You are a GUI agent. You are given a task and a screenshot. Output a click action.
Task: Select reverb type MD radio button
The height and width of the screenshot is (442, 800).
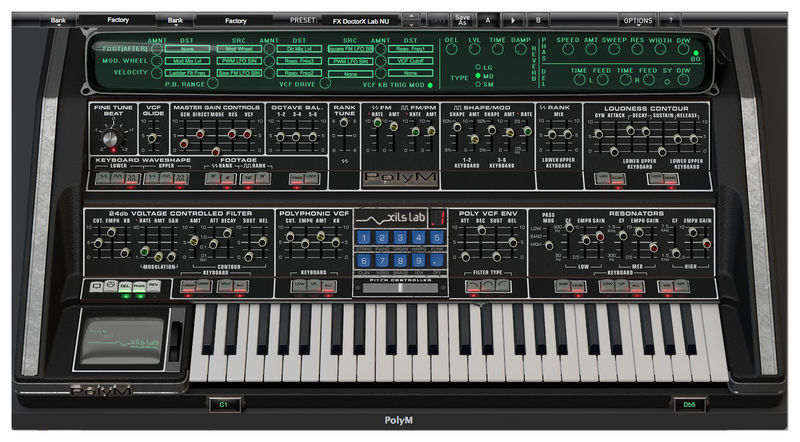pyautogui.click(x=478, y=76)
